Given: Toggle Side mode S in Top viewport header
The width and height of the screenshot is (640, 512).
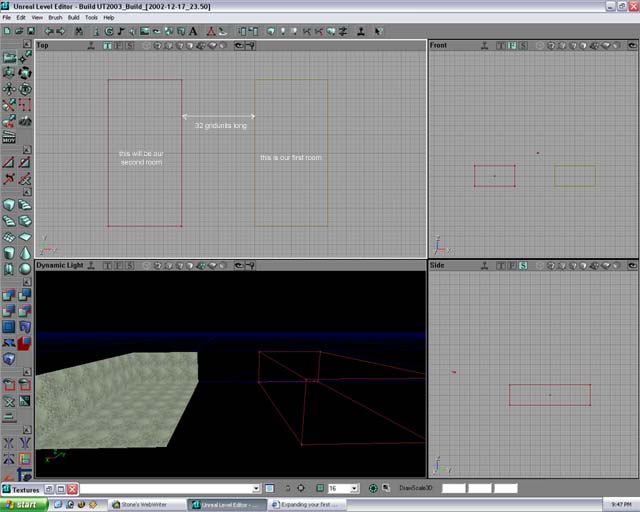Looking at the screenshot, I should [130, 46].
